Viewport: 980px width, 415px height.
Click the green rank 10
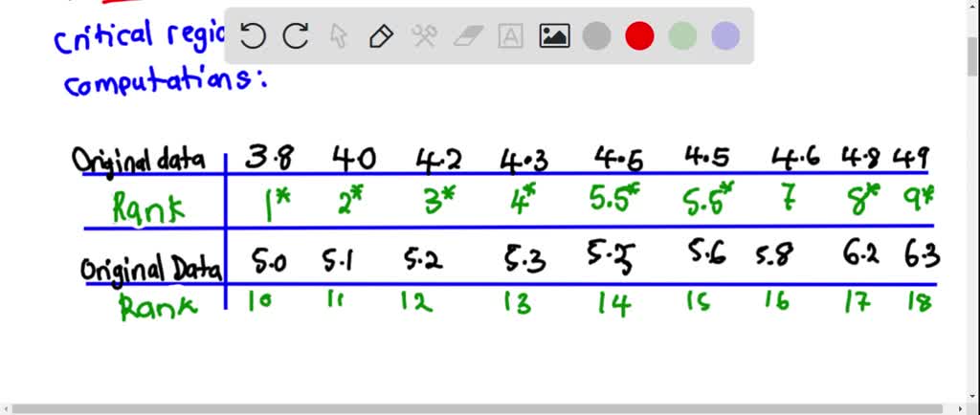262,303
